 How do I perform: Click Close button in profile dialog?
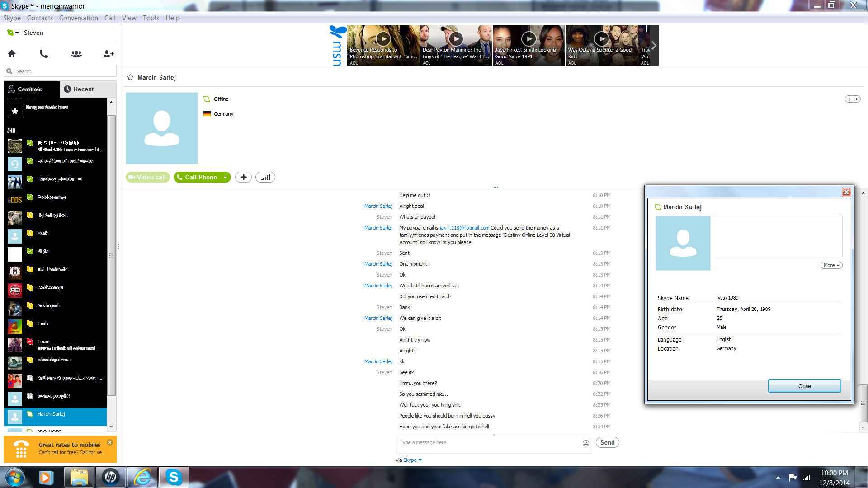(x=804, y=386)
